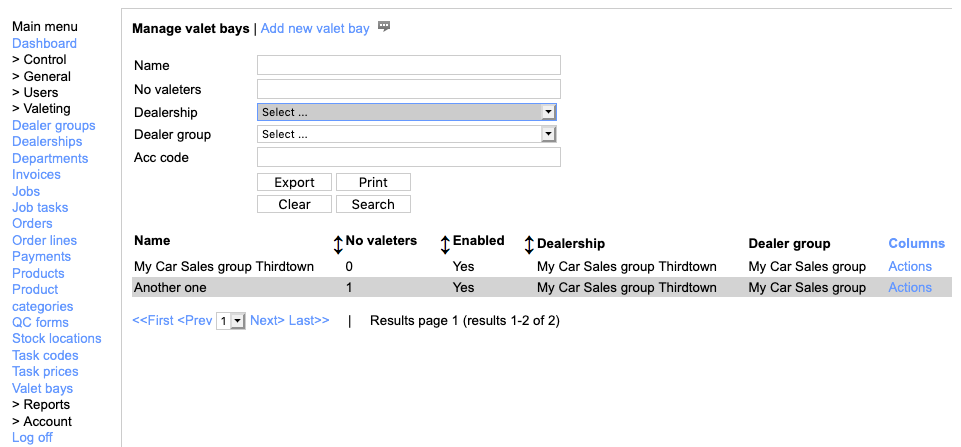Click the Print button
Image resolution: width=961 pixels, height=447 pixels.
pyautogui.click(x=373, y=182)
